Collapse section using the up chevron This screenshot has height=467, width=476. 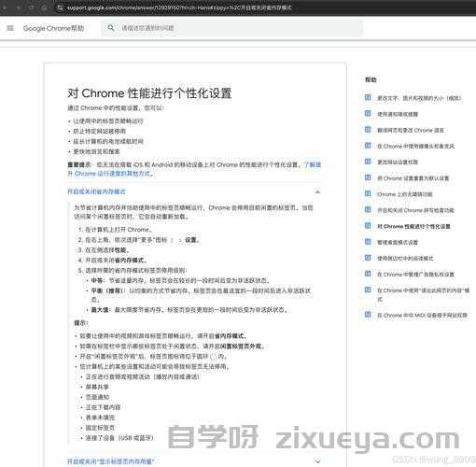click(x=317, y=191)
